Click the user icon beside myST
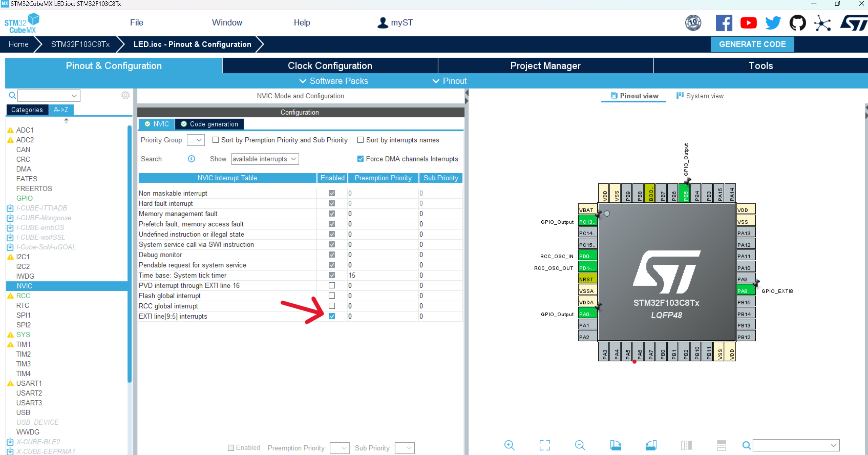868x455 pixels. [383, 23]
